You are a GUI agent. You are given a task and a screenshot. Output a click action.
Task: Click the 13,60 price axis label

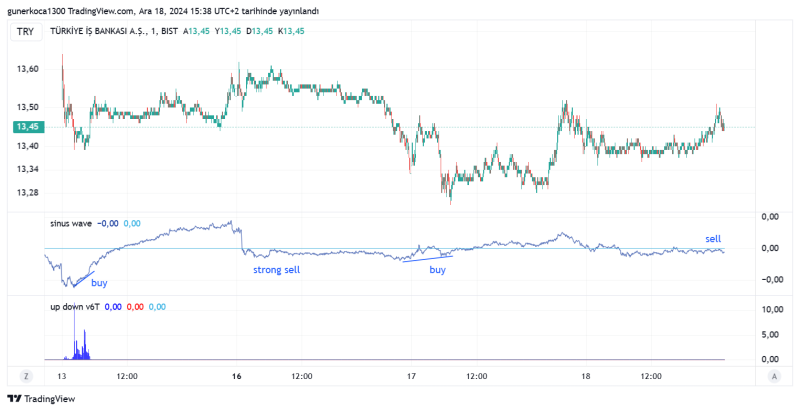click(27, 69)
